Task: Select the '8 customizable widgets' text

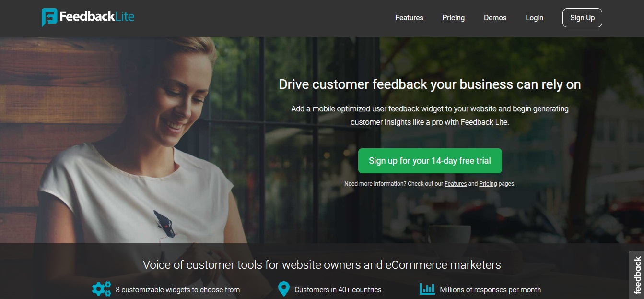Action: 177,290
